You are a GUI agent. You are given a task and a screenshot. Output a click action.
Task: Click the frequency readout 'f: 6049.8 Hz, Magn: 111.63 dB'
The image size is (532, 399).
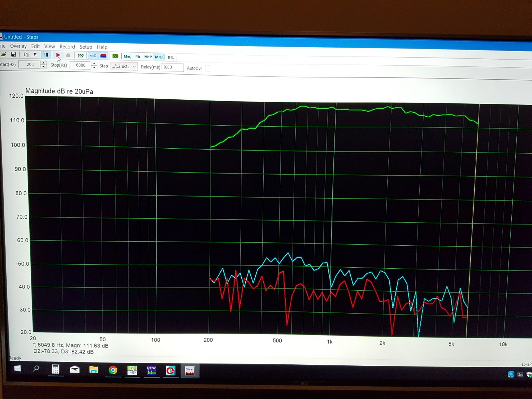point(71,345)
